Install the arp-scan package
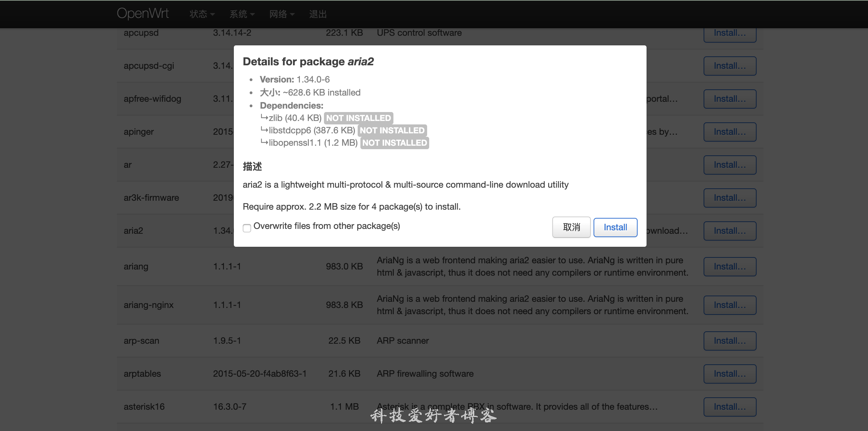Screen dimensions: 868x431 pos(730,341)
